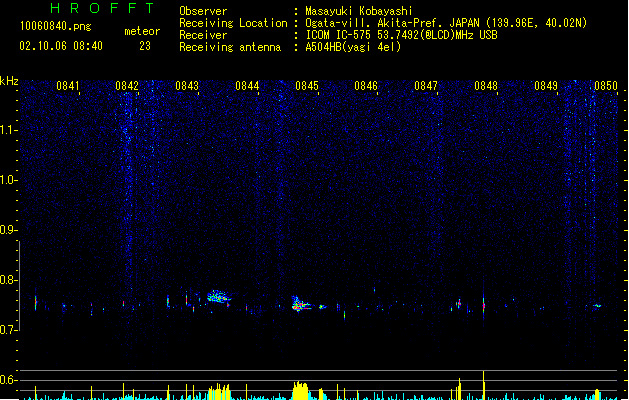Click the vertical echo spike at 0848
Image resolution: width=629 pixels, height=400 pixels.
(x=484, y=305)
